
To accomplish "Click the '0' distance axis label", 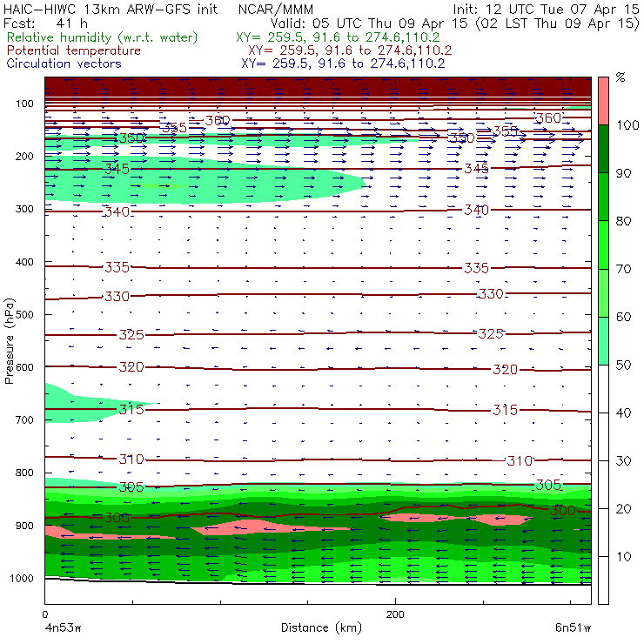I will [44, 614].
